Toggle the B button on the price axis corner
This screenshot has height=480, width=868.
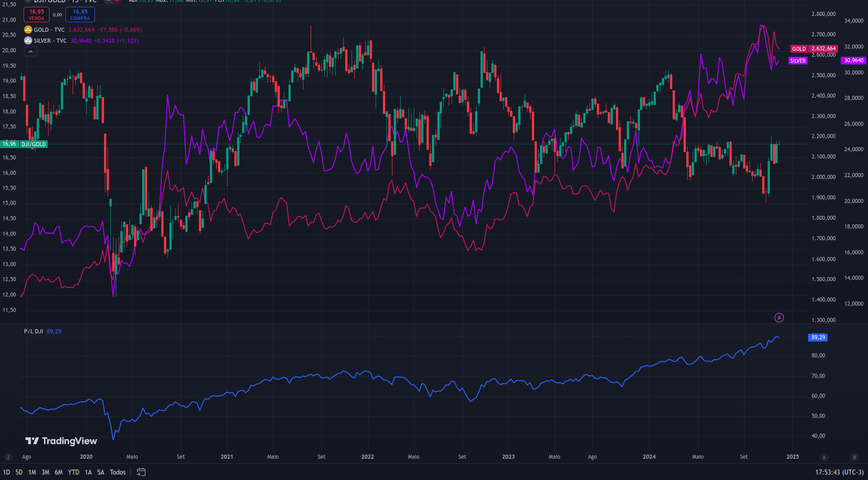[854, 457]
